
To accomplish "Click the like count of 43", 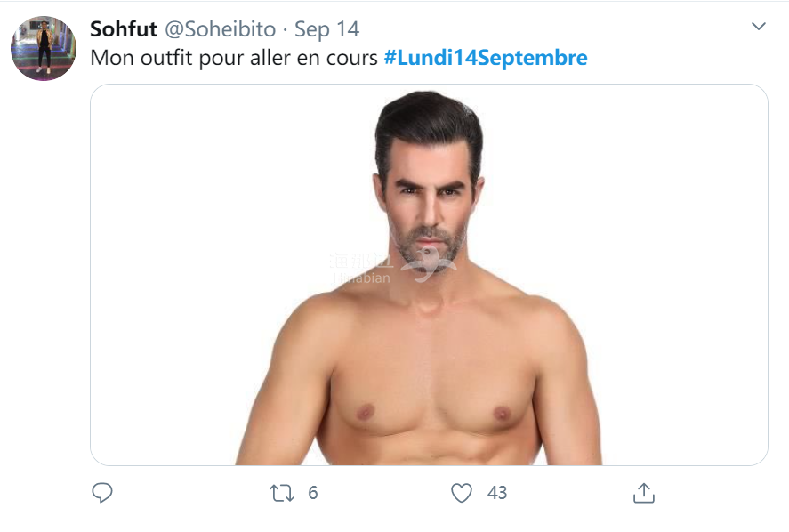I will pyautogui.click(x=497, y=492).
